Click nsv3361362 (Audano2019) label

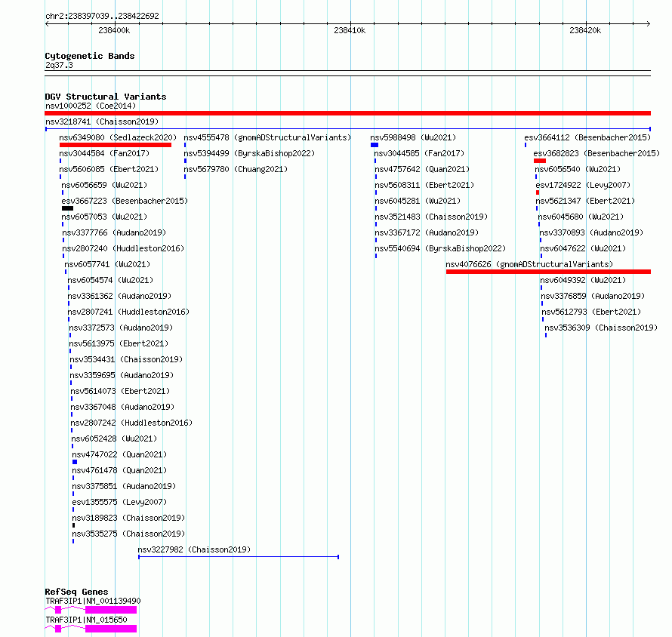coord(119,296)
